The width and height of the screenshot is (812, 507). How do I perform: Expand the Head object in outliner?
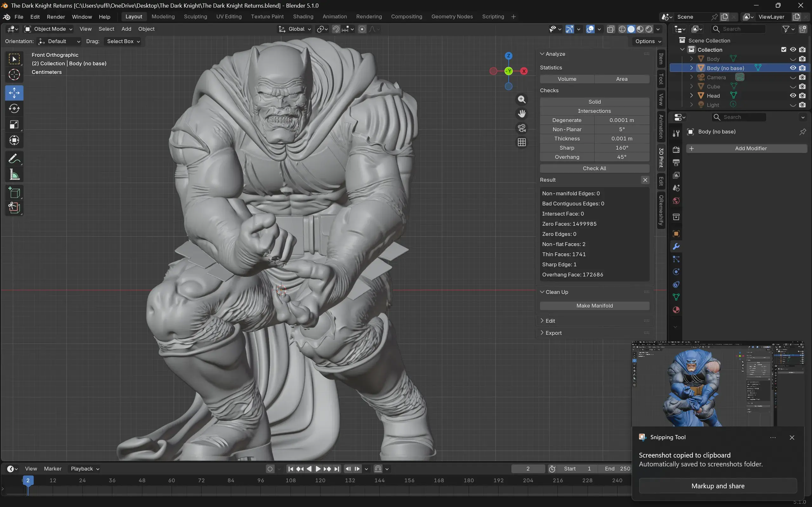click(x=691, y=95)
